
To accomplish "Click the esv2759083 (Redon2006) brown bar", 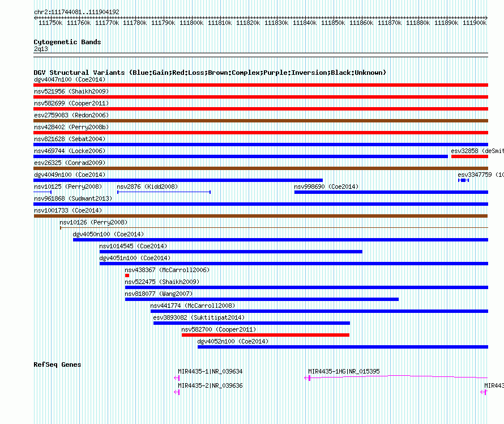I will tap(260, 121).
